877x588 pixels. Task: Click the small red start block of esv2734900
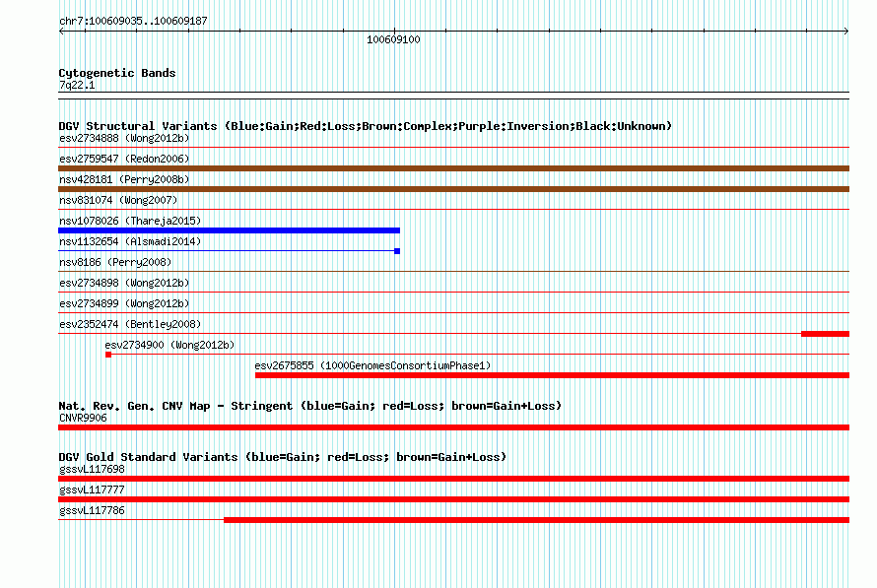[x=108, y=355]
